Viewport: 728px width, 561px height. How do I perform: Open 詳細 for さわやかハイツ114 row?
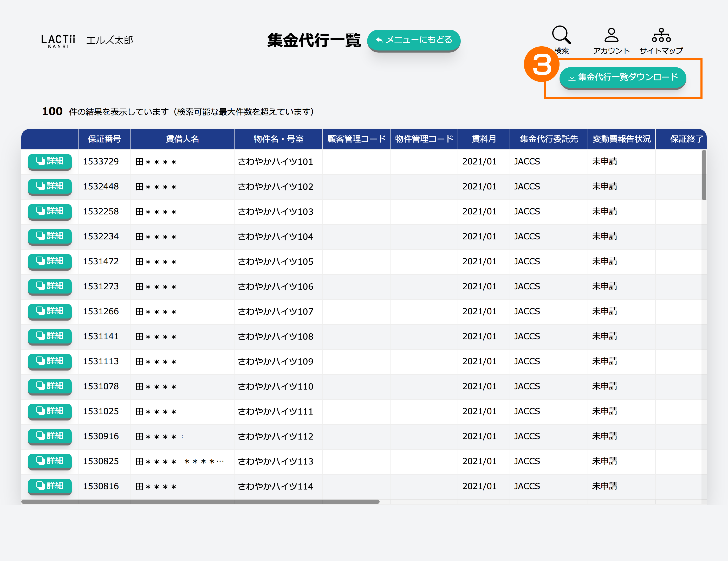point(50,486)
